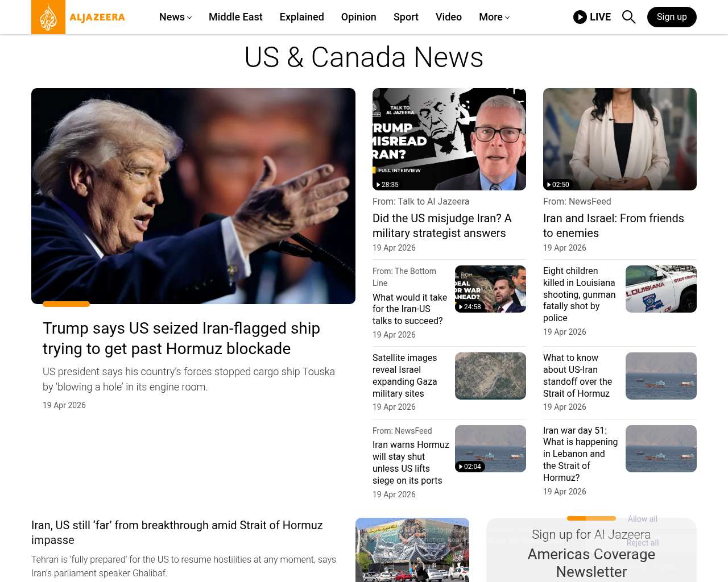728x582 pixels.
Task: Navigate to the Sport section
Action: 406,17
